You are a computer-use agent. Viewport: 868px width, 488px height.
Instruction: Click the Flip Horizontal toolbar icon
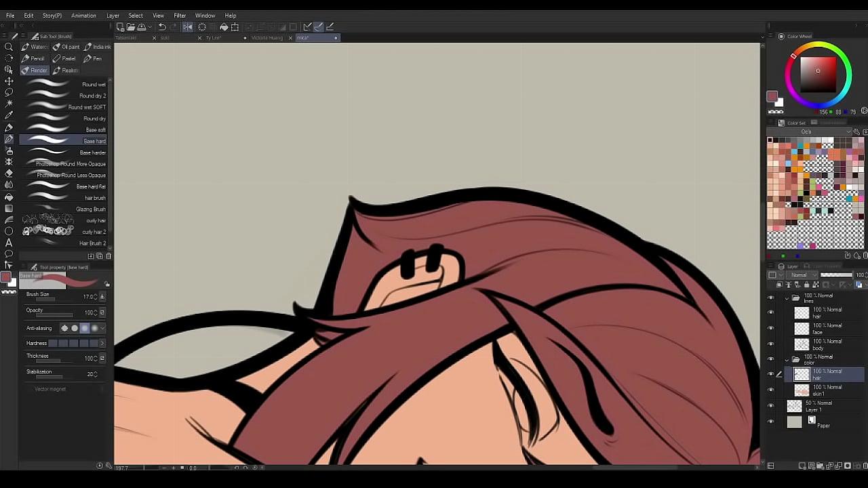click(x=188, y=27)
